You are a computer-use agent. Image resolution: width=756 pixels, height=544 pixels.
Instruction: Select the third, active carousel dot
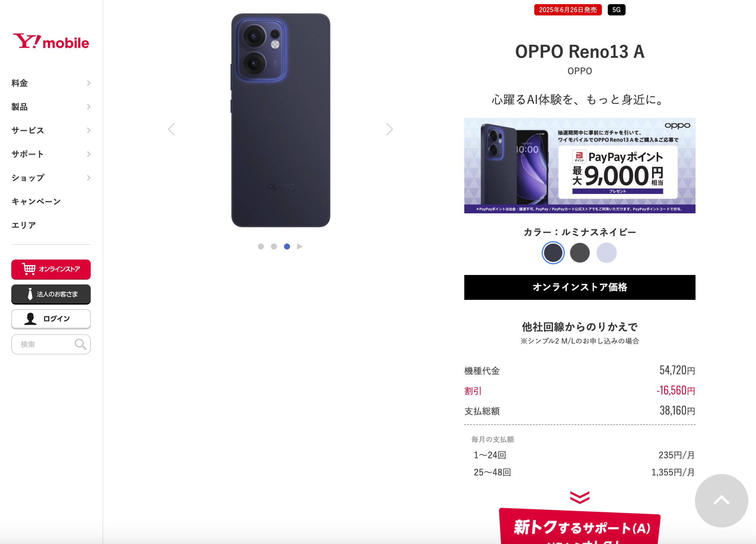tap(287, 247)
